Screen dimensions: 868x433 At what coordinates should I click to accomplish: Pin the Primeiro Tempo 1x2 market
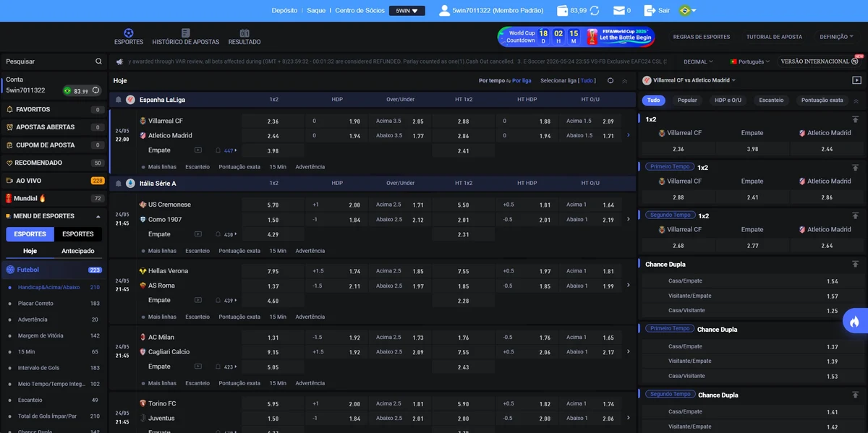pos(856,167)
